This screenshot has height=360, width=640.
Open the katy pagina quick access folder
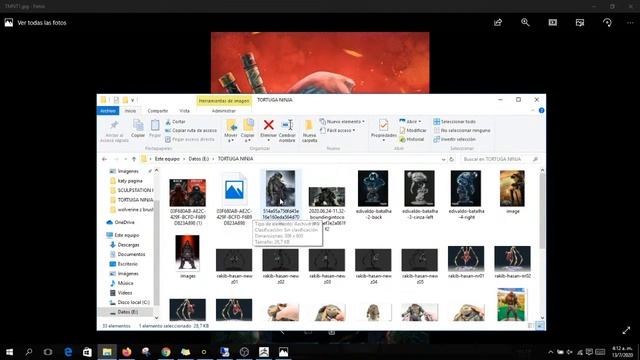130,180
